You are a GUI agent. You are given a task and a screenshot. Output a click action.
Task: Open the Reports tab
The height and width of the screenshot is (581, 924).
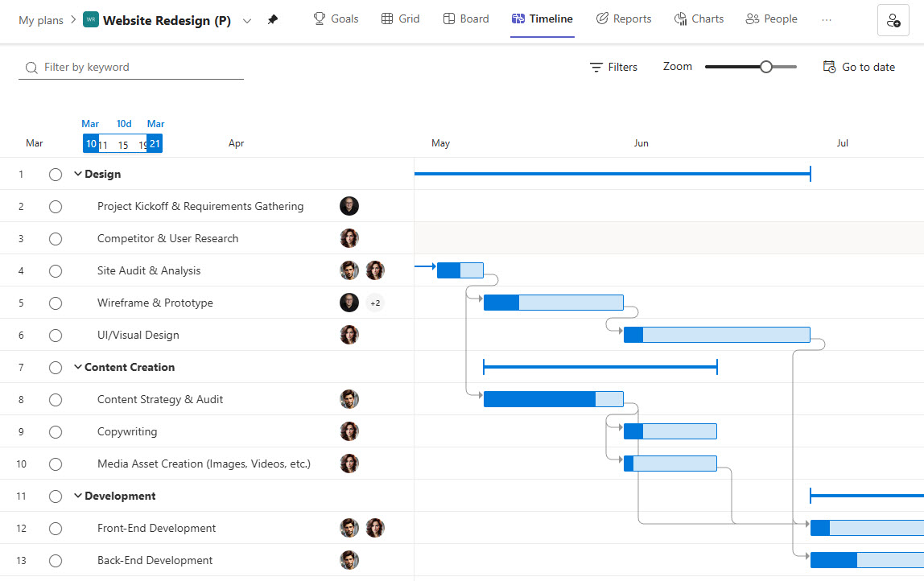click(x=624, y=19)
